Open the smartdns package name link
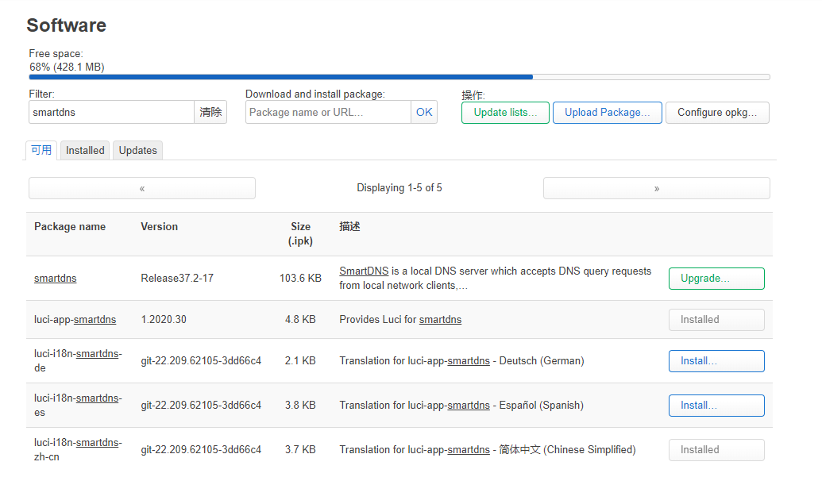Screen dimensions: 822x504 tap(55, 278)
